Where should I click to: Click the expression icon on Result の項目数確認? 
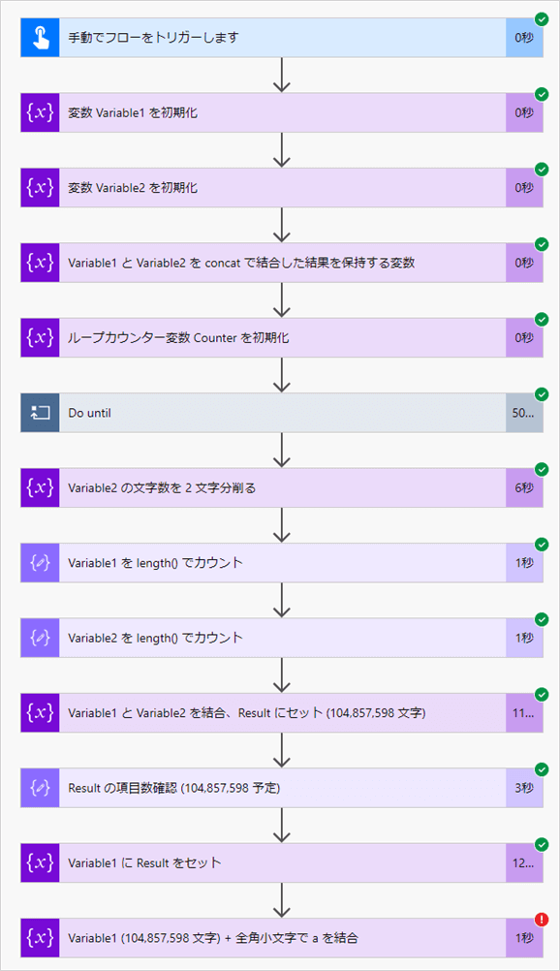(38, 788)
